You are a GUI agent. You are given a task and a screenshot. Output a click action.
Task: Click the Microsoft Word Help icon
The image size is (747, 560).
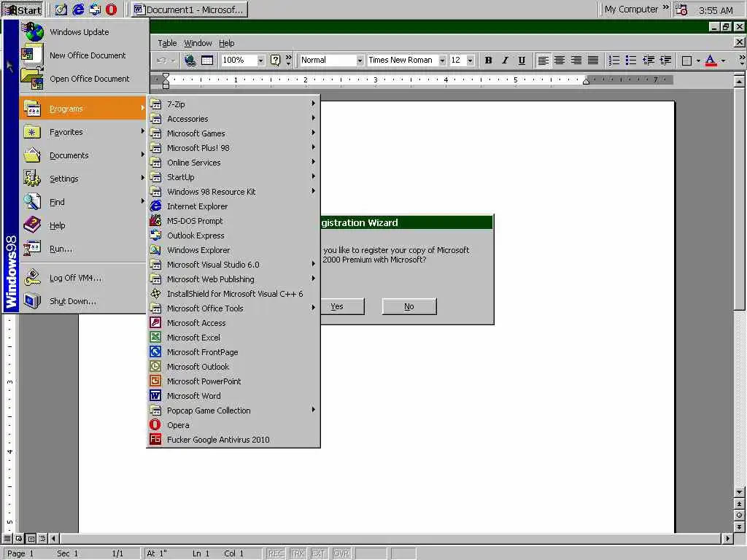tap(275, 61)
